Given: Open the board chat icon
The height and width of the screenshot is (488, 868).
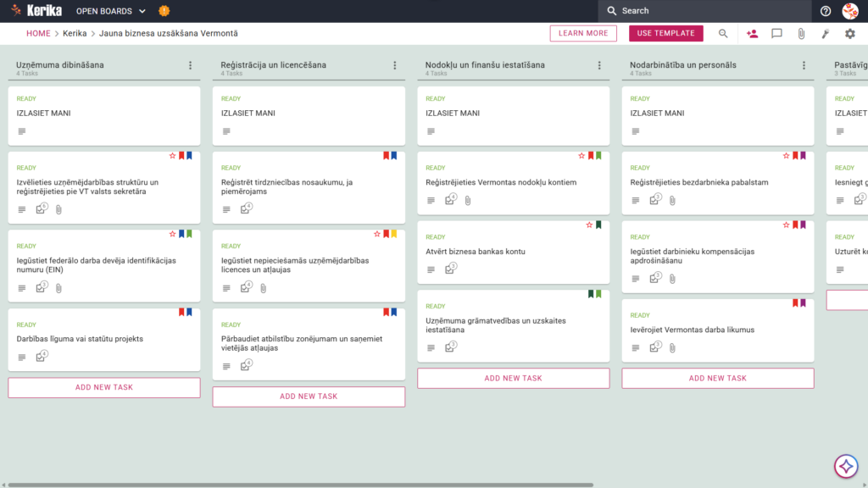Looking at the screenshot, I should coord(776,34).
